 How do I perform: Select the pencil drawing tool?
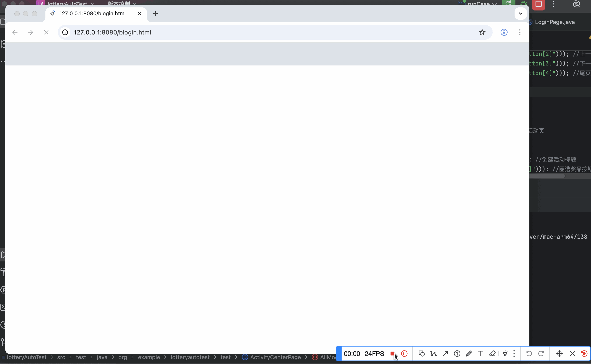pos(469,354)
